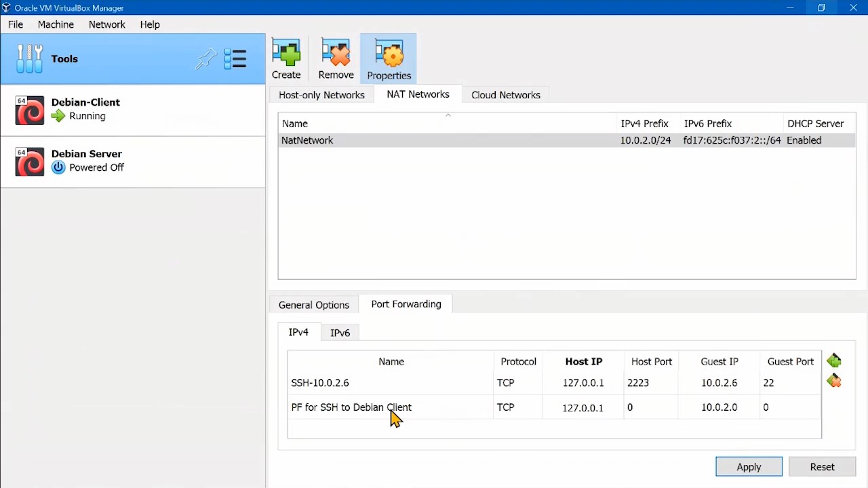This screenshot has width=868, height=488.
Task: Click Guest Port 22 cell
Action: pyautogui.click(x=790, y=383)
